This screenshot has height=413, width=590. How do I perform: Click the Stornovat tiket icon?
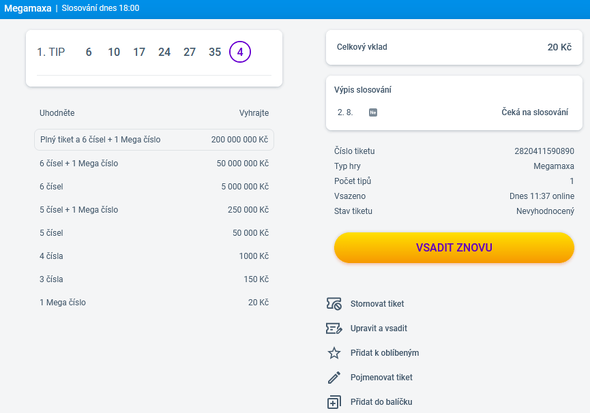[334, 304]
